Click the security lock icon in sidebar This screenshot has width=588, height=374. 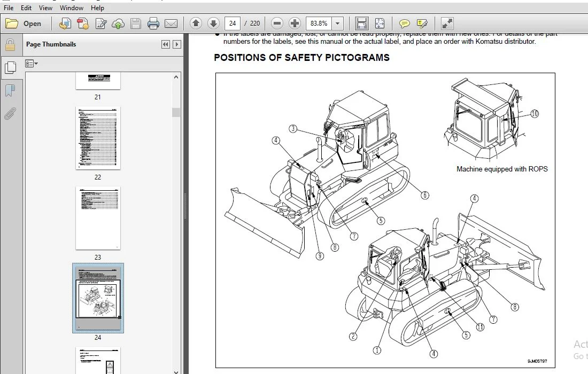(10, 45)
